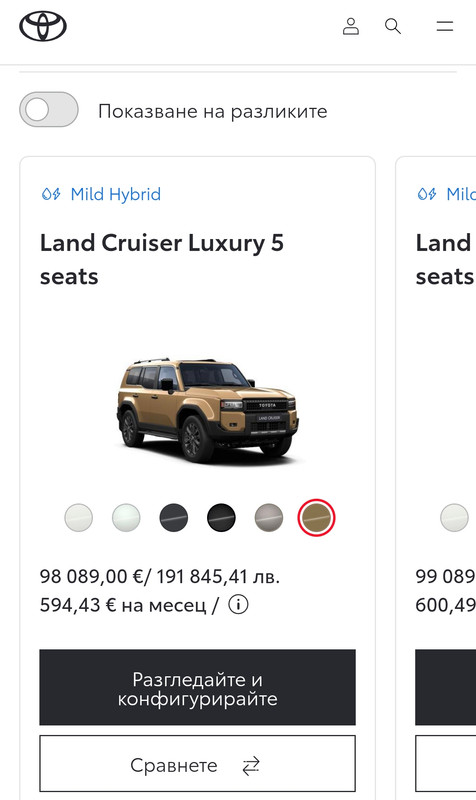Open the Mild Hybrid label link

pos(116,194)
